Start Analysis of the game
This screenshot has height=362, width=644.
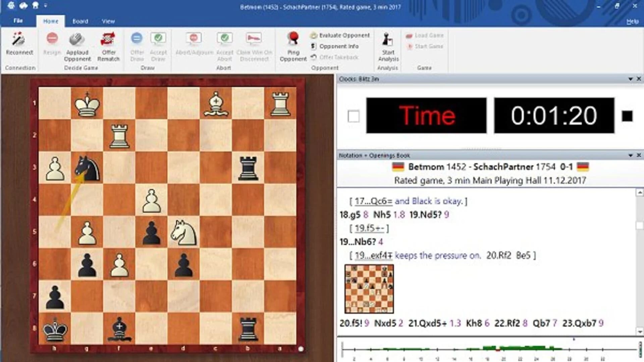pyautogui.click(x=388, y=45)
